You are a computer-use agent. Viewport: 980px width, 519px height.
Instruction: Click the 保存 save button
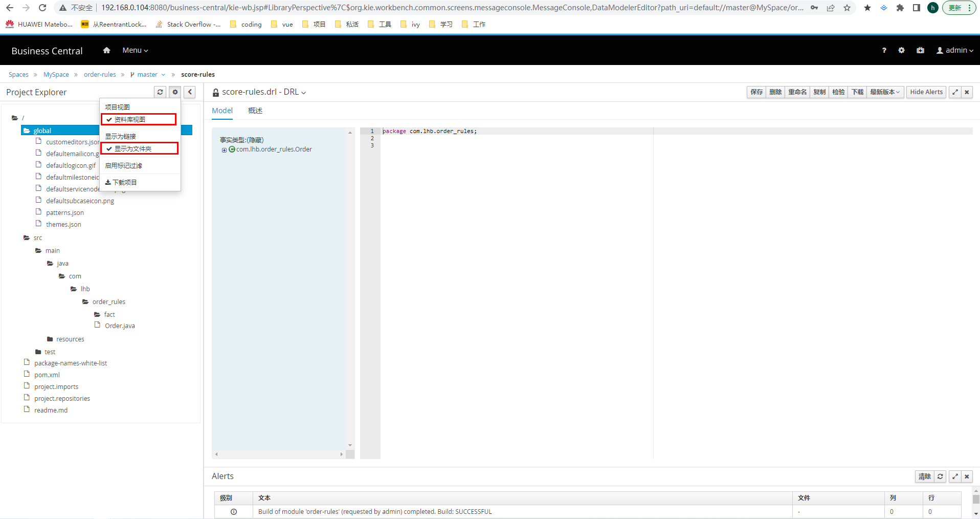(756, 92)
